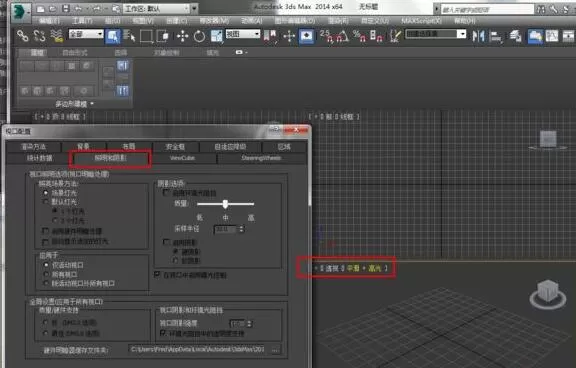Click the Mirror tool icon
576x368 pixels.
click(x=478, y=36)
